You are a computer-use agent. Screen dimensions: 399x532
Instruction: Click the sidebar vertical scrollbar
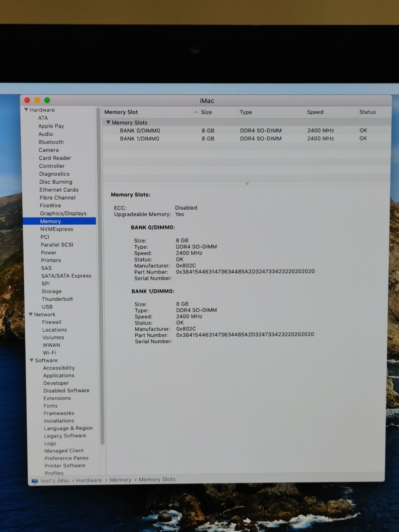tap(102, 276)
